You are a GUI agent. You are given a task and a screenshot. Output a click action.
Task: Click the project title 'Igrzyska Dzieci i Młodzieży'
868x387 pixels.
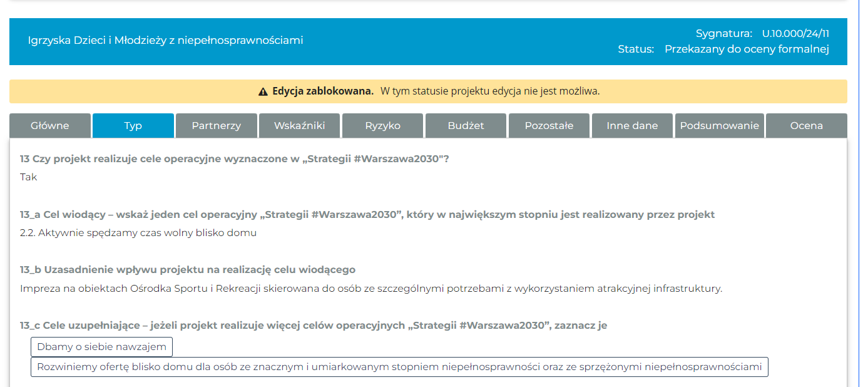point(165,41)
